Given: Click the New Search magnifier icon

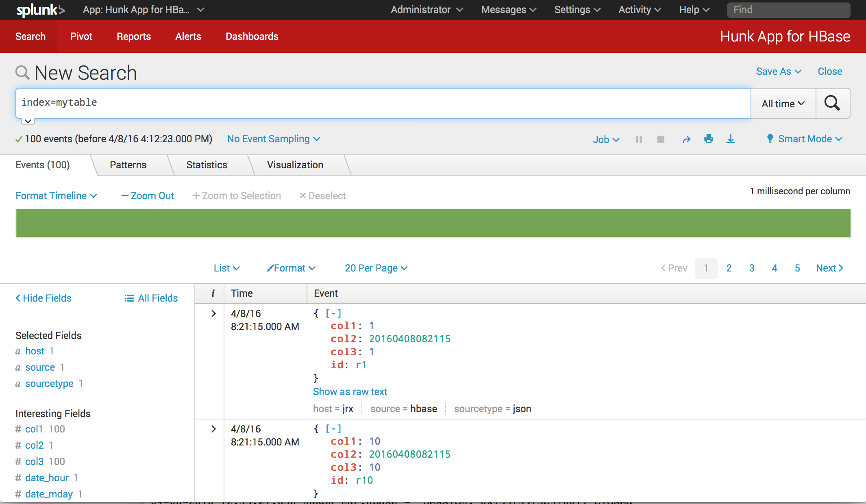Looking at the screenshot, I should [22, 73].
